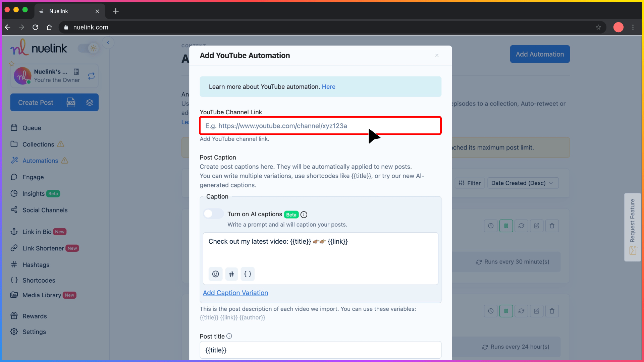Click the browser back arrow
Viewport: 644px width, 362px height.
[x=8, y=27]
